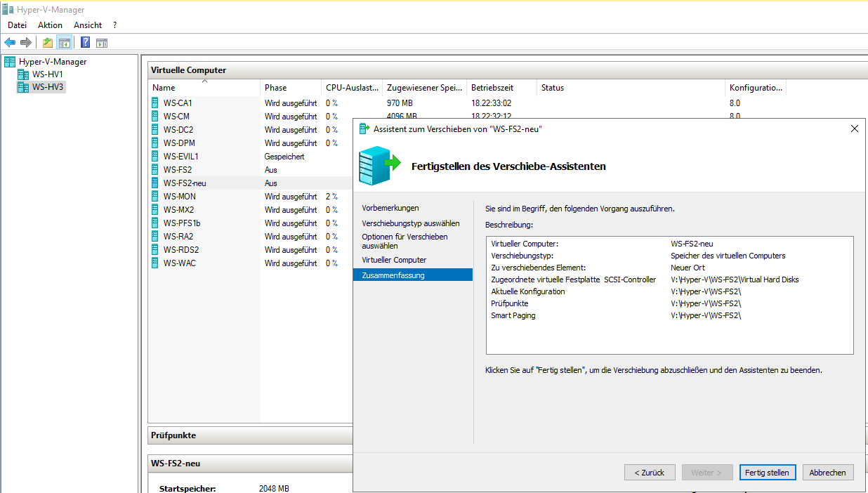Sort by the Phase column header
The width and height of the screenshot is (868, 493).
pos(291,88)
